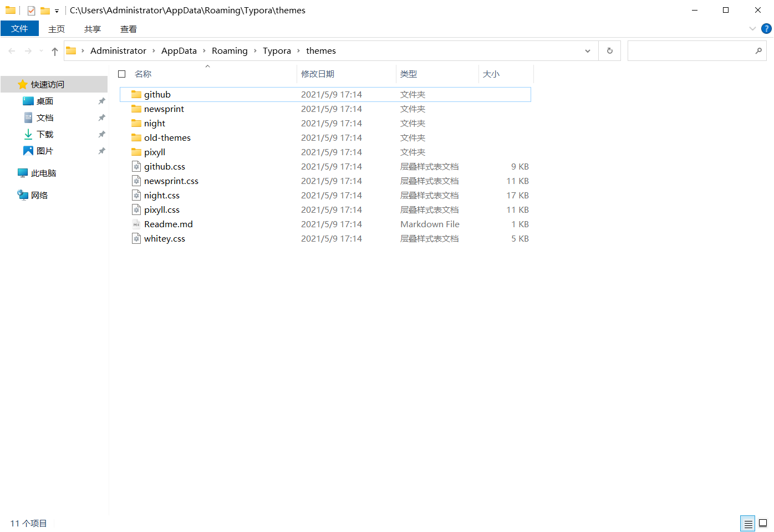
Task: Open Pictures (图片) in quick access
Action: click(45, 151)
